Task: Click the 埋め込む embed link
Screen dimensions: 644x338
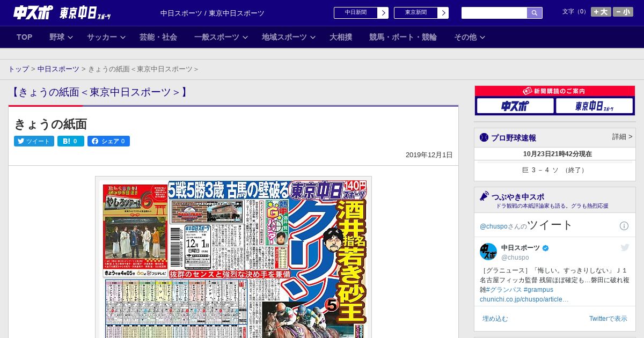Action: click(x=495, y=319)
